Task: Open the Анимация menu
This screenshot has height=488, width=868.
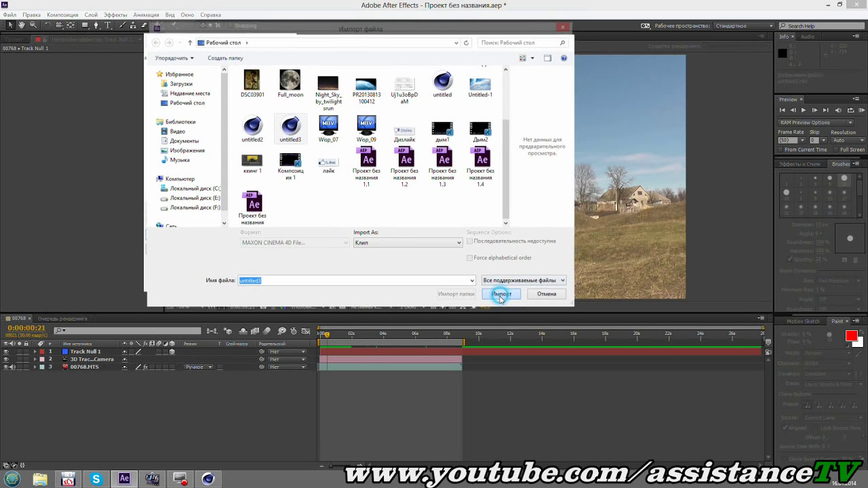Action: pyautogui.click(x=146, y=15)
